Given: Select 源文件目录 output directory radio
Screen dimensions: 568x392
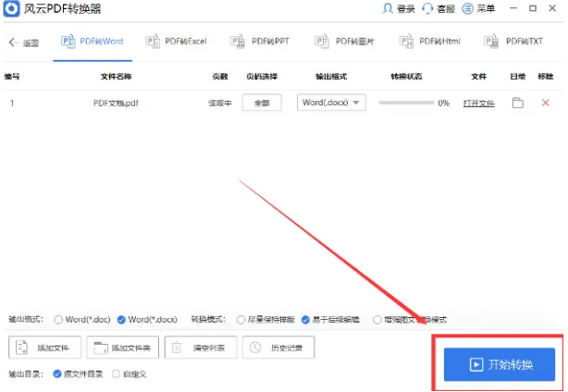Looking at the screenshot, I should pos(56,374).
